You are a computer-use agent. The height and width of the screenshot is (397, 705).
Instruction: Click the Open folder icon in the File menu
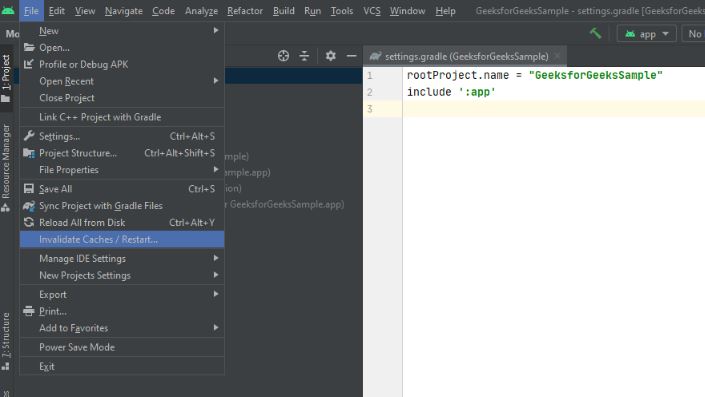point(29,47)
